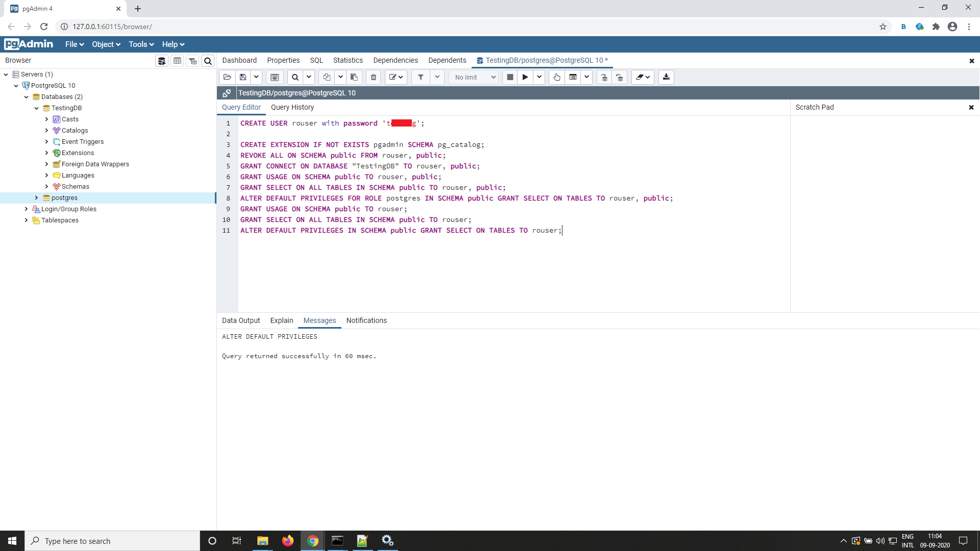
Task: Stop the running query
Action: 509,77
